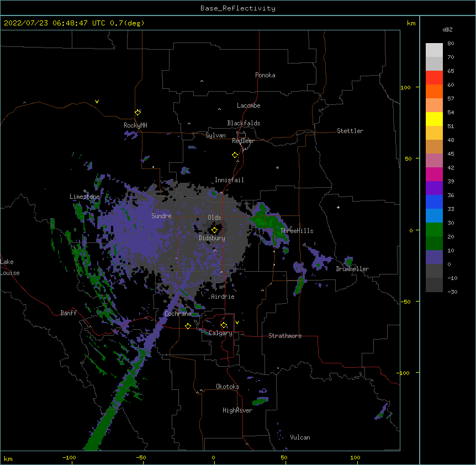Click the green echo cell near ThreeHills

click(269, 225)
